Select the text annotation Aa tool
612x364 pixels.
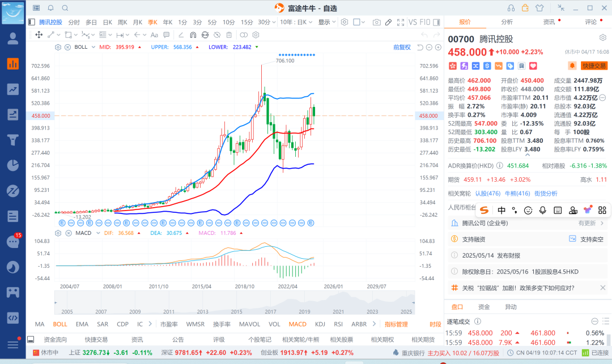coord(154,35)
